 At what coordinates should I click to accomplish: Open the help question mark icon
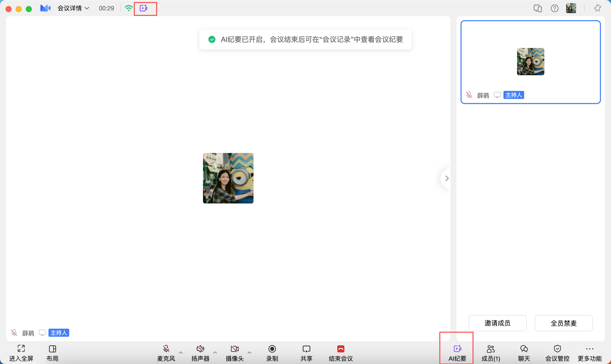coord(555,9)
